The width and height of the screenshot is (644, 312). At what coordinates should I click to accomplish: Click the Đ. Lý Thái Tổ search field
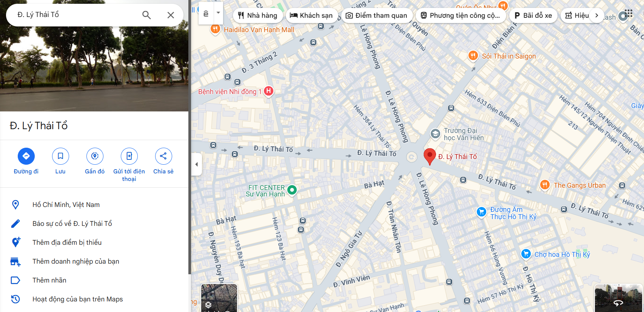click(75, 15)
